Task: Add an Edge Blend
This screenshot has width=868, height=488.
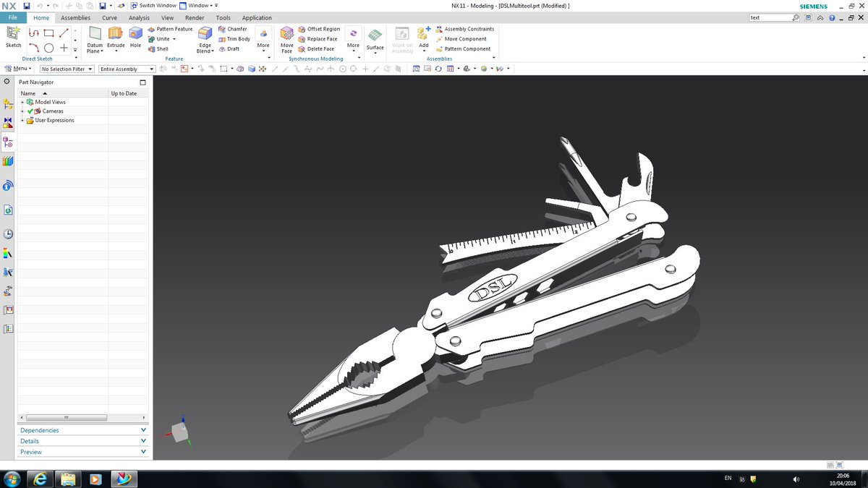Action: pos(205,39)
